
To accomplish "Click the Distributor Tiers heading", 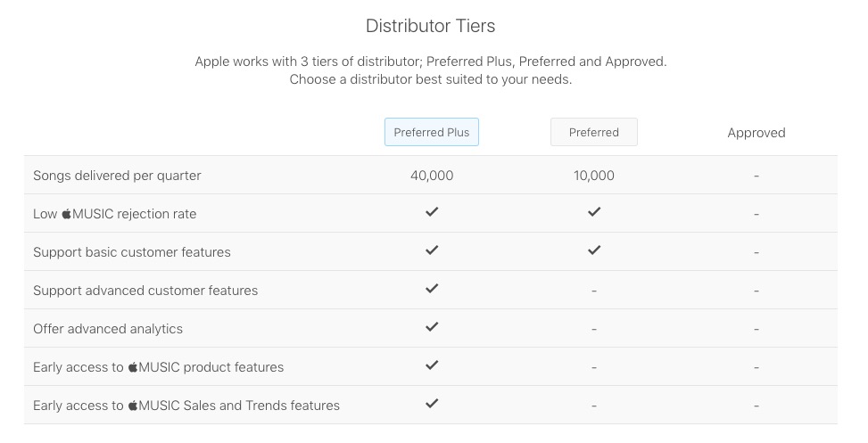I will pyautogui.click(x=431, y=26).
